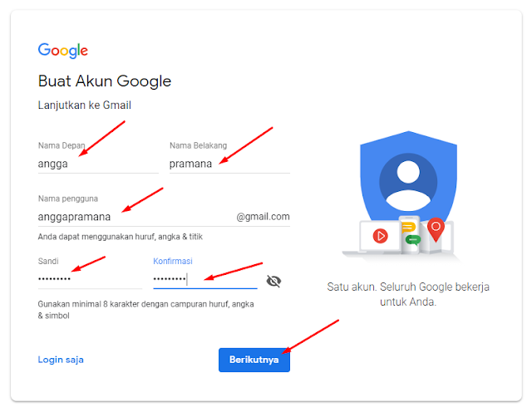
Task: Click into the Sandi password field
Action: point(90,279)
